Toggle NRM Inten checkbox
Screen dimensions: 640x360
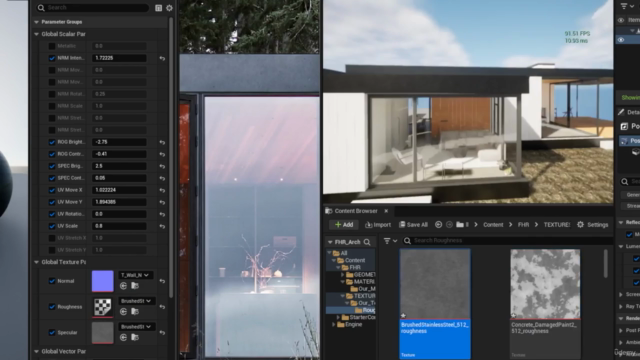click(x=52, y=58)
